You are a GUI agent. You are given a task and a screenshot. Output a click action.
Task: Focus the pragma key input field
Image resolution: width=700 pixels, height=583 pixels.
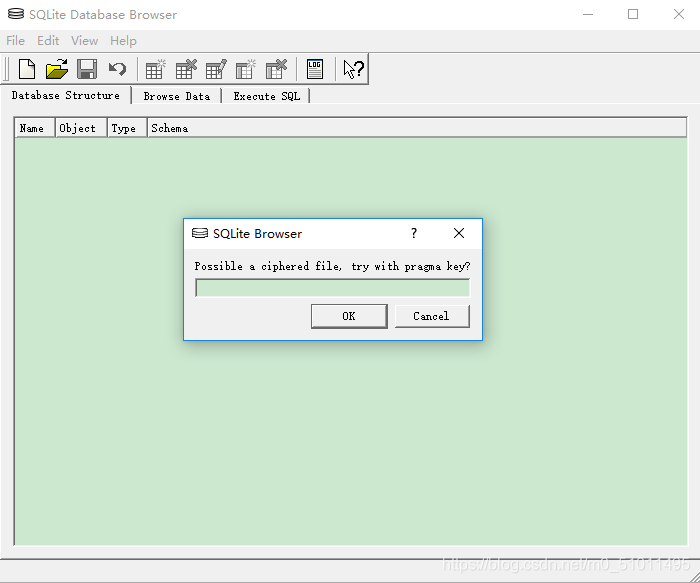[333, 288]
